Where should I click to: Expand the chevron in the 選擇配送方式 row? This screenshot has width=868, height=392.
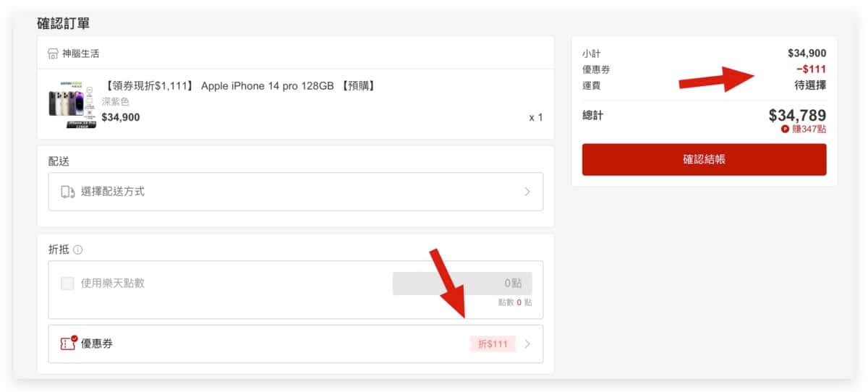tap(527, 192)
